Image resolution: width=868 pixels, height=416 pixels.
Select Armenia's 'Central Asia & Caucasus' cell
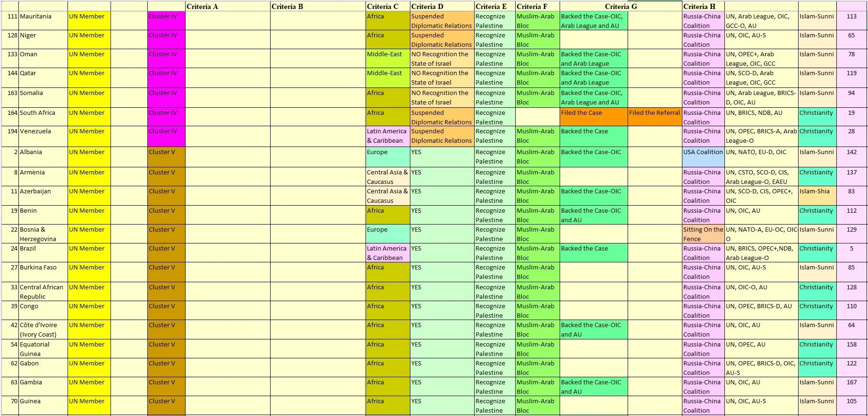click(x=388, y=177)
